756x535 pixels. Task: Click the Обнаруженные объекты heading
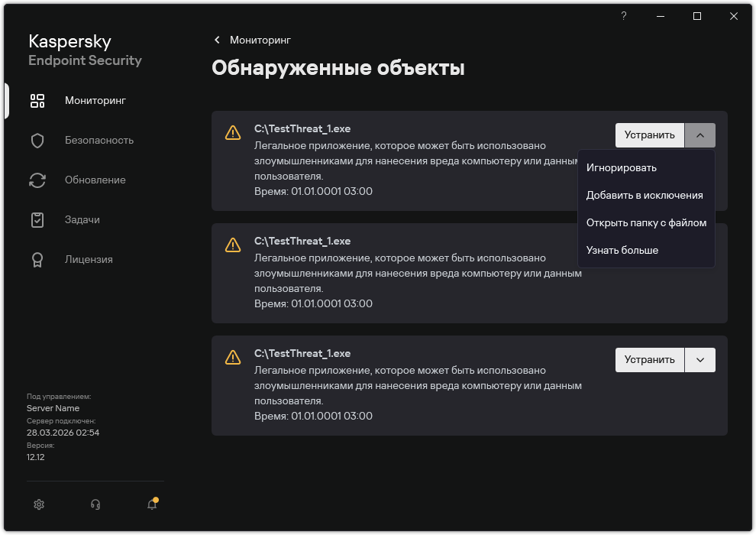(338, 68)
